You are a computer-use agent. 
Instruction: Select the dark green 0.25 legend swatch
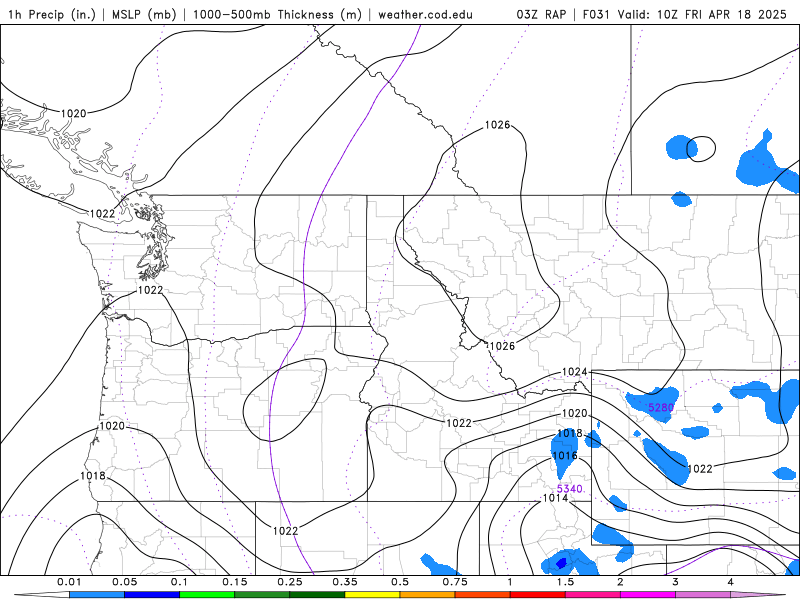tap(317, 595)
